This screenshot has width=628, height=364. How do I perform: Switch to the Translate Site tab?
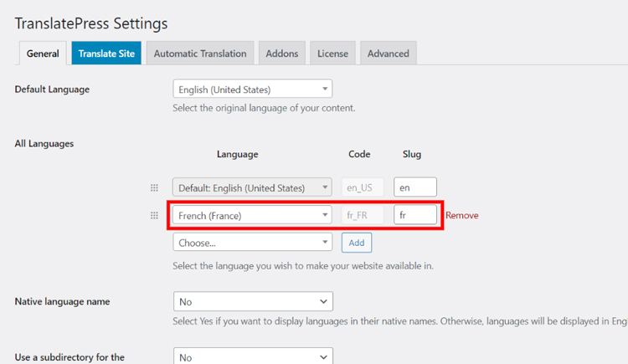(x=106, y=54)
